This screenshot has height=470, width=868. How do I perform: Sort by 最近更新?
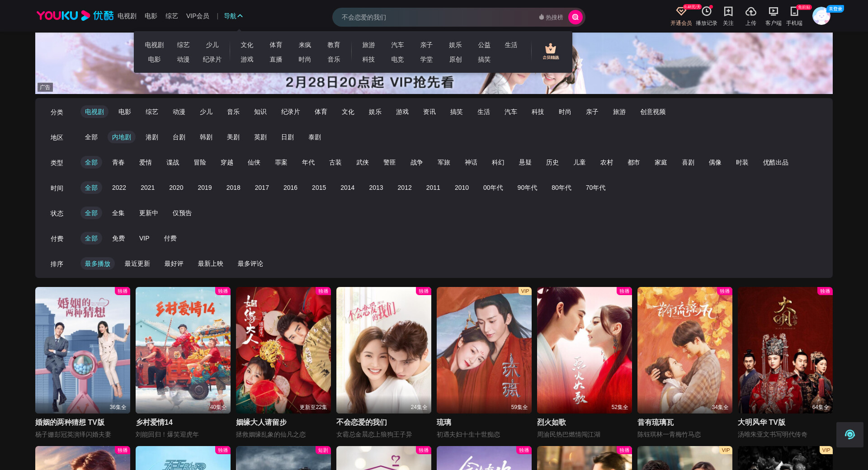137,263
